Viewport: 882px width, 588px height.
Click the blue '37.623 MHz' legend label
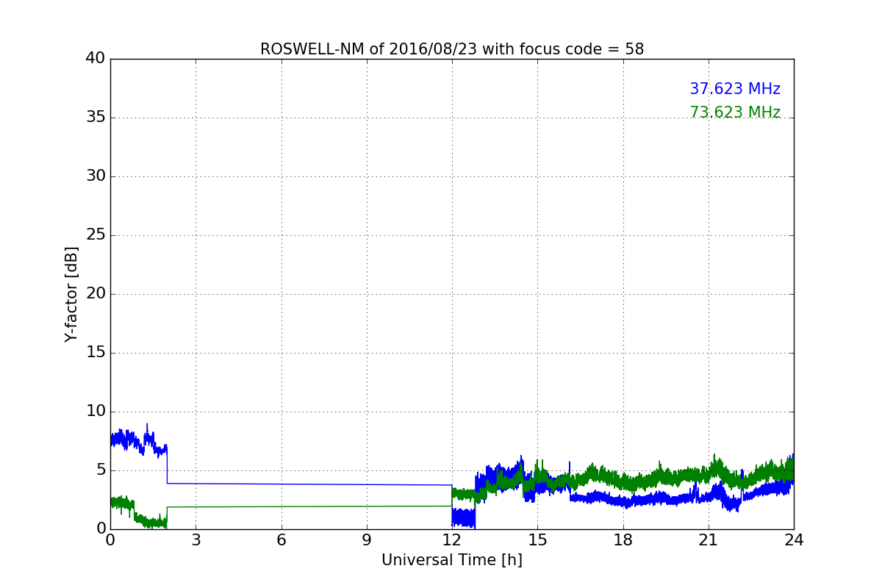(x=735, y=89)
